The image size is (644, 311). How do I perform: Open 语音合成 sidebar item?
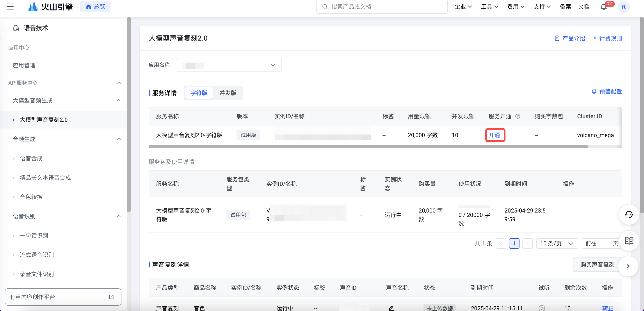pos(31,158)
